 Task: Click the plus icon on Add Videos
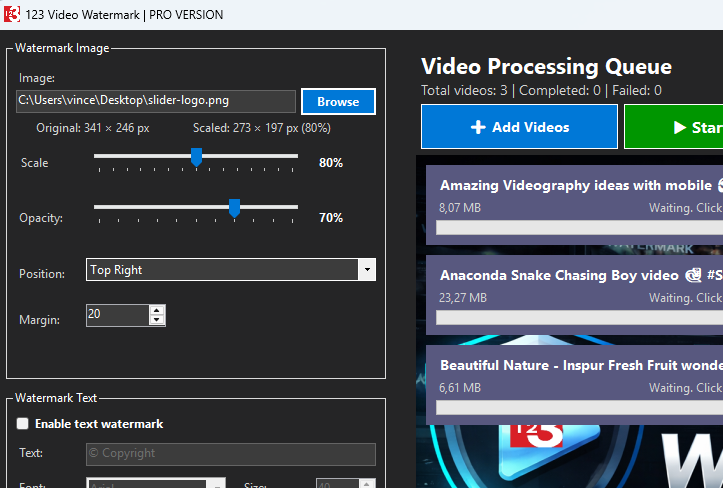[x=478, y=127]
